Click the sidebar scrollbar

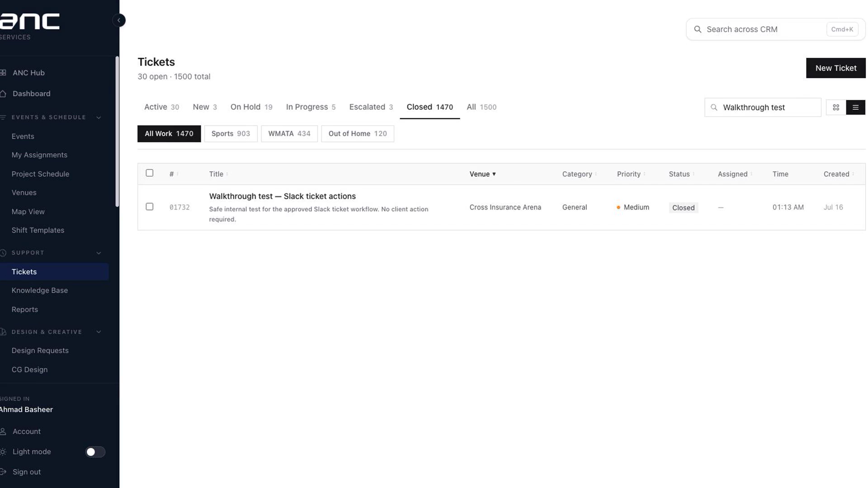(x=117, y=131)
